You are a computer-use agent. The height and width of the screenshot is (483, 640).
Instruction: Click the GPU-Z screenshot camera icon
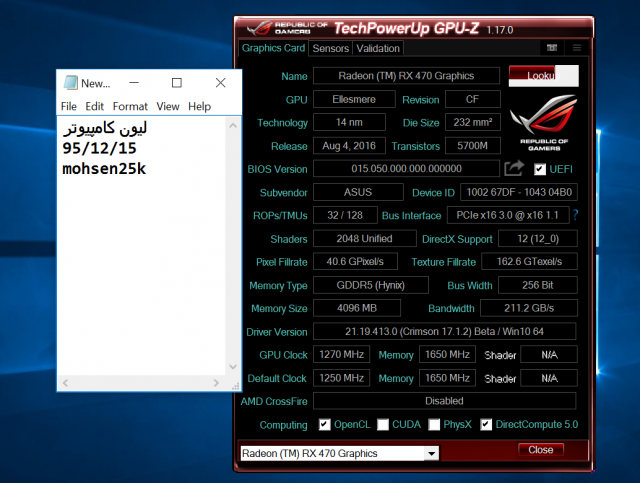(552, 48)
